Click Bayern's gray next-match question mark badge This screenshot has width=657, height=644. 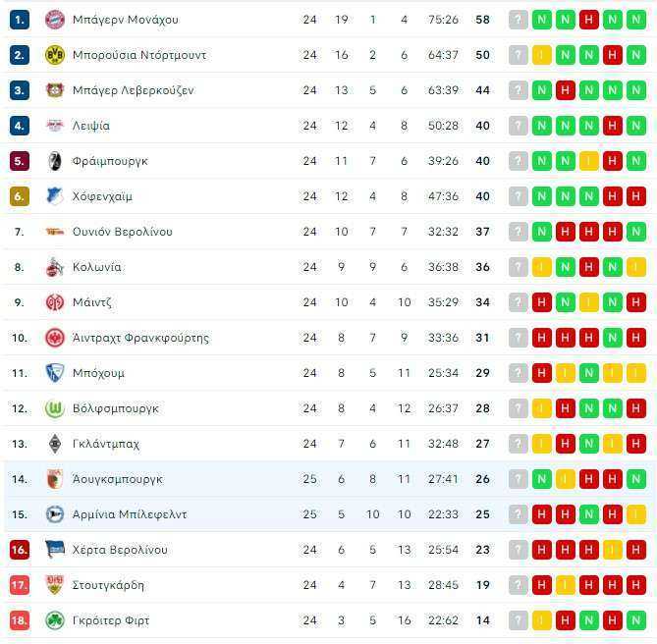[519, 20]
